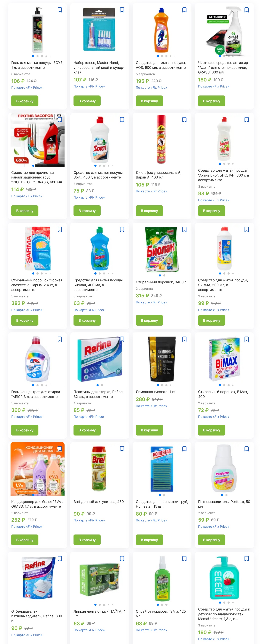Bookmark the BiMax washing powder

246,339
